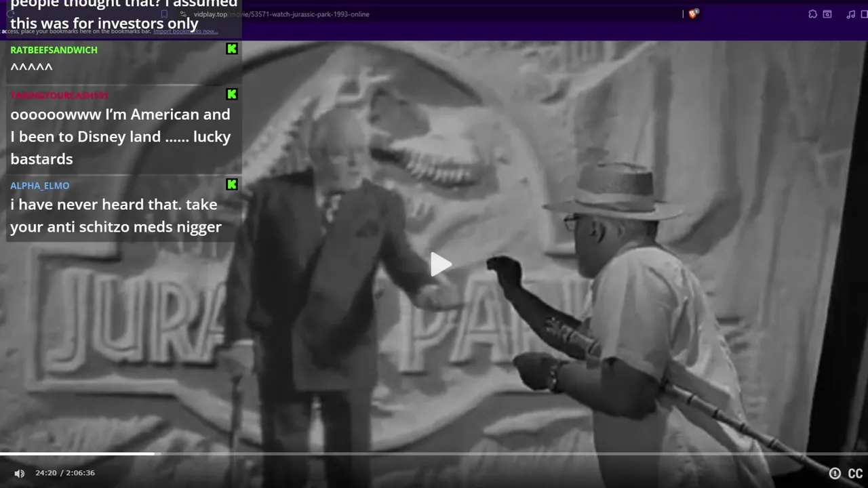
Task: Click the bookmark icon beside the address bar
Action: pyautogui.click(x=164, y=14)
